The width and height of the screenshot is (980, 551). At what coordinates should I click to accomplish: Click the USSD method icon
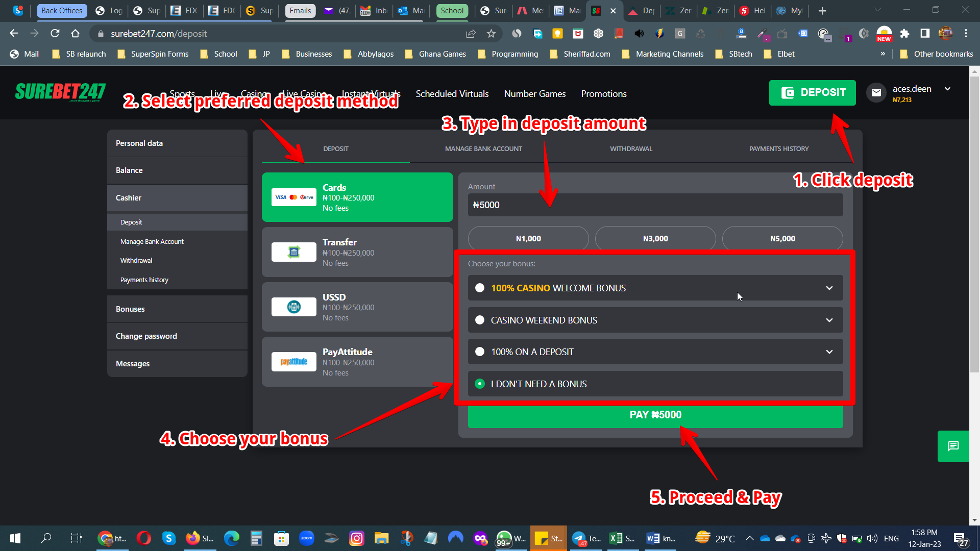pos(293,307)
